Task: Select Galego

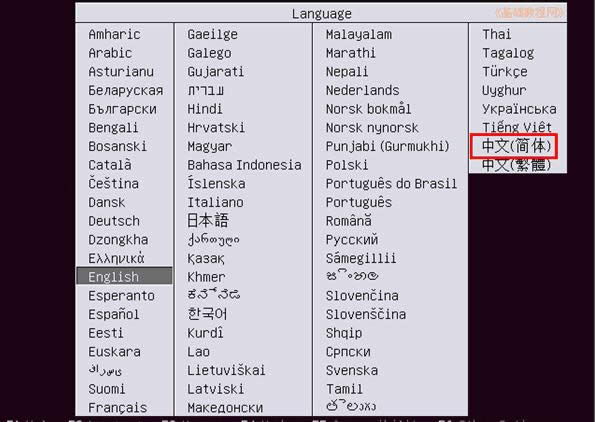Action: (209, 53)
